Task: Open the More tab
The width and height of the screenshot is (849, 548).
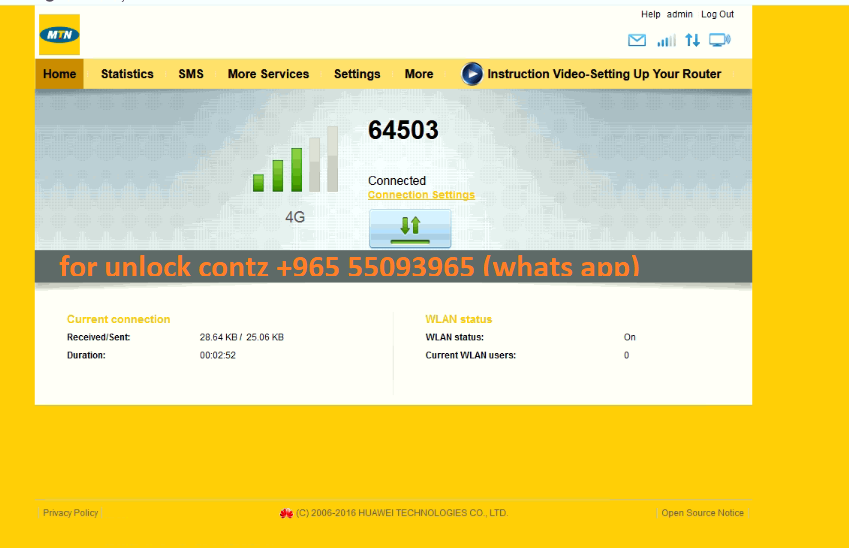Action: 419,74
